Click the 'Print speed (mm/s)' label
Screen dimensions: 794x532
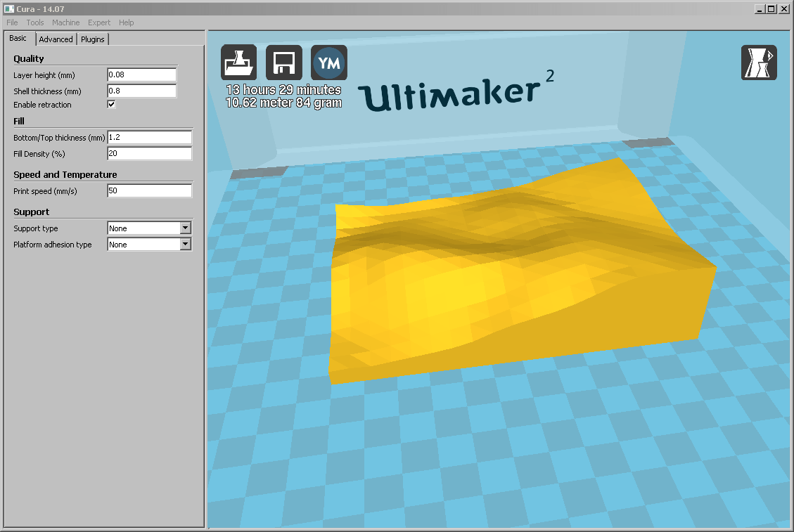pos(45,191)
